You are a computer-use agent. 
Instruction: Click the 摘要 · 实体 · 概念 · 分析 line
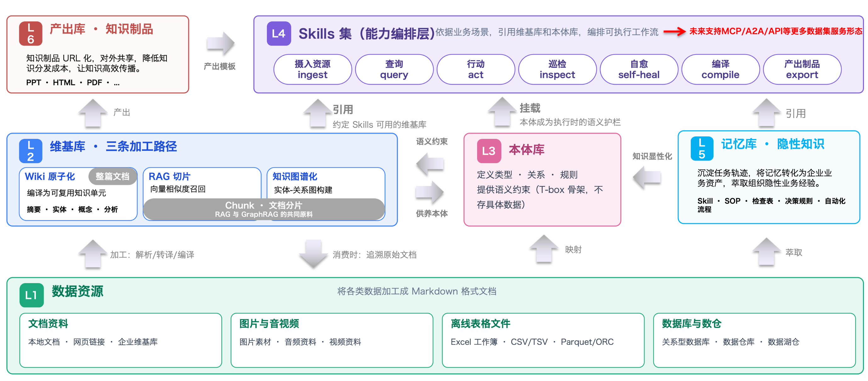72,209
